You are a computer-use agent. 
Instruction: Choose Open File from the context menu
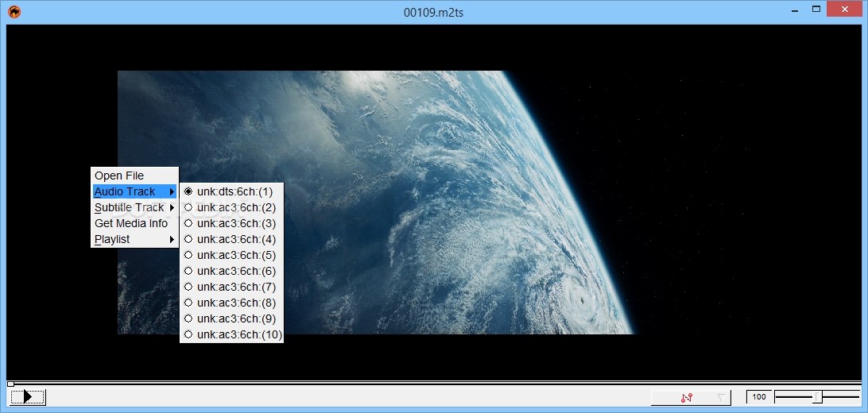point(134,176)
